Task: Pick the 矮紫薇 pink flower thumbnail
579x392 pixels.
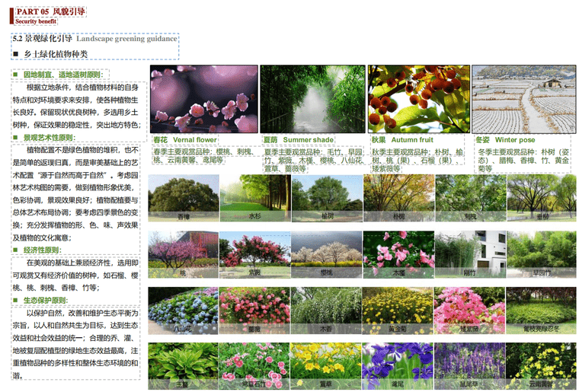Action: (469, 311)
